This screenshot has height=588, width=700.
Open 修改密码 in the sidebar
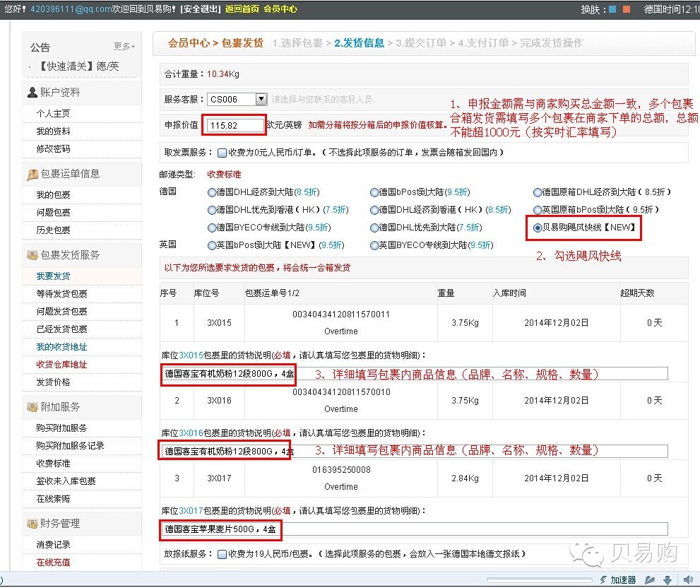(x=53, y=149)
